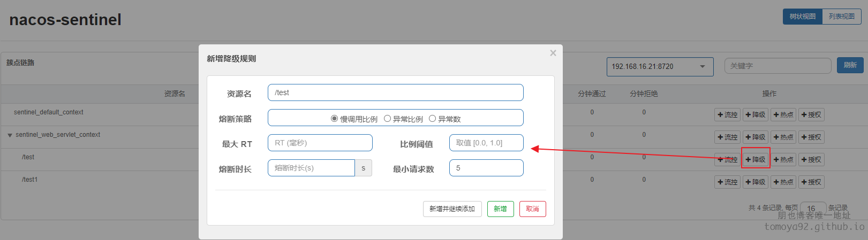This screenshot has width=868, height=240.
Task: Click the nacos-sentinel page heading
Action: pyautogui.click(x=65, y=20)
